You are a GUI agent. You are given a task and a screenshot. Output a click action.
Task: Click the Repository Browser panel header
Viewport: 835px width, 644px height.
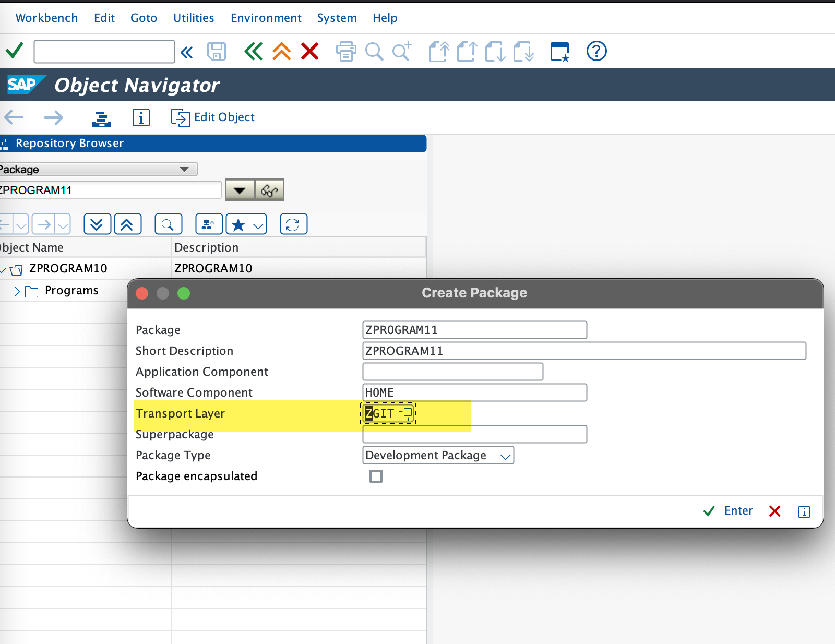tap(213, 144)
